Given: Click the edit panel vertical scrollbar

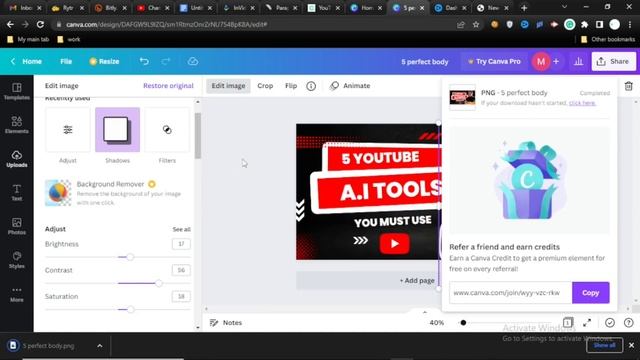Looking at the screenshot, I should [198, 136].
